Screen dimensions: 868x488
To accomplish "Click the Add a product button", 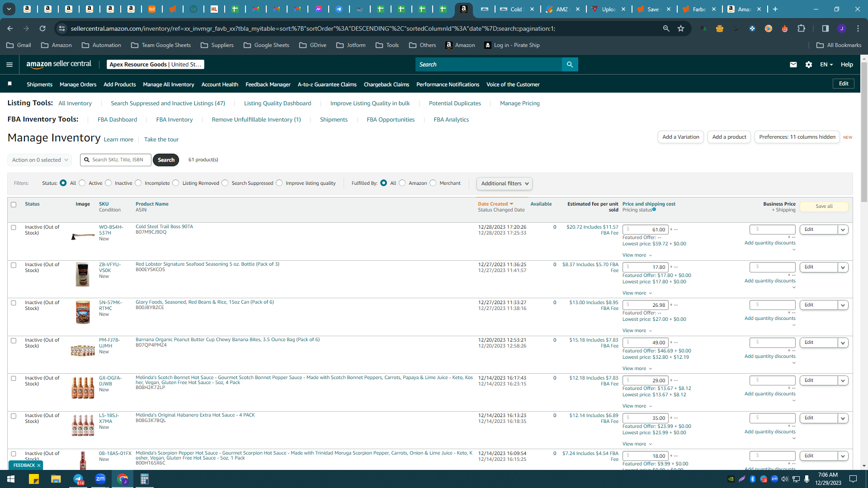I will click(x=729, y=137).
